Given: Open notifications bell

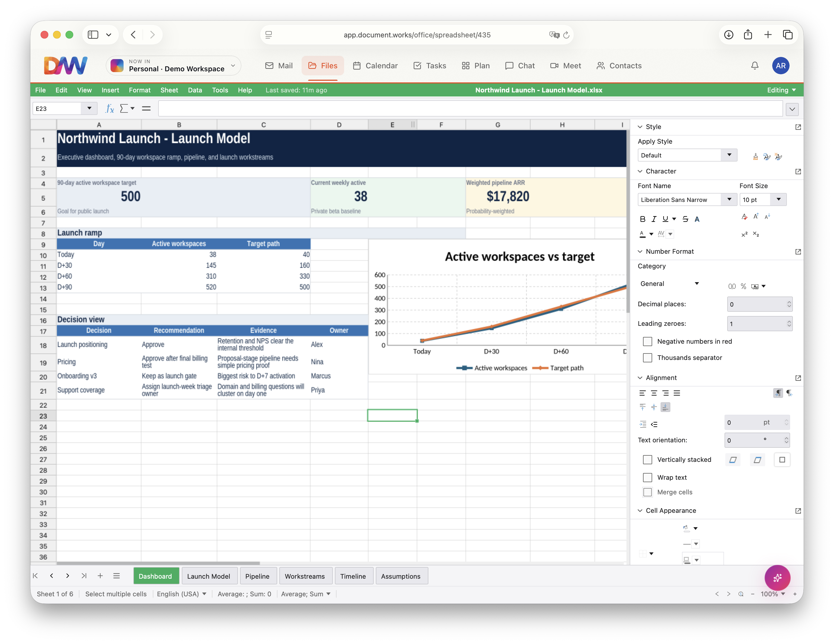Looking at the screenshot, I should (x=755, y=66).
